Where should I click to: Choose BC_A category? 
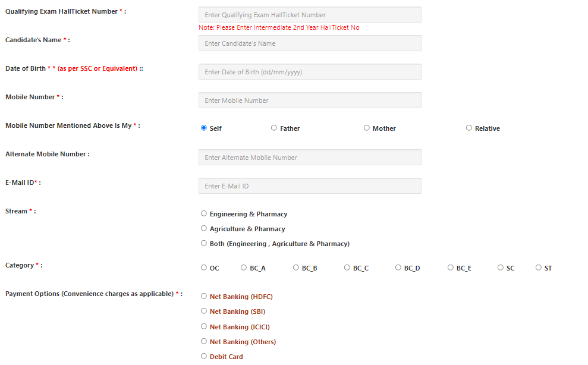(244, 268)
